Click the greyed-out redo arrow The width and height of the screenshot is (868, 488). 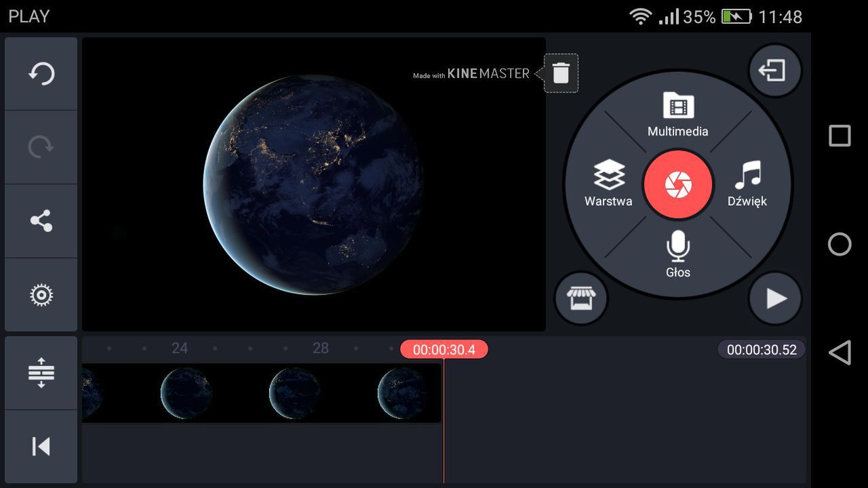click(x=41, y=147)
